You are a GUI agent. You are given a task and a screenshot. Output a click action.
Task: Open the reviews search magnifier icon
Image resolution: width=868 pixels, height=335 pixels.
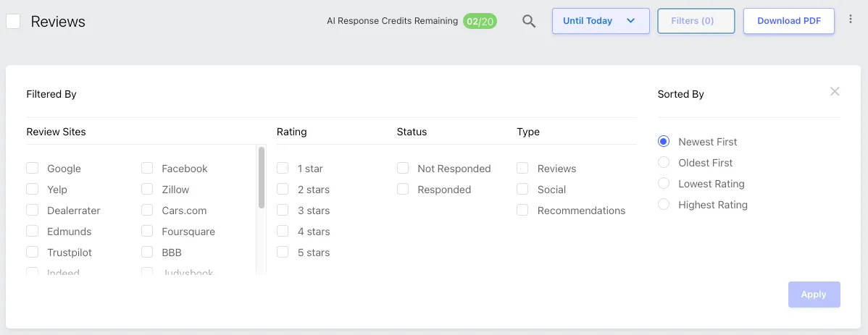pyautogui.click(x=529, y=22)
